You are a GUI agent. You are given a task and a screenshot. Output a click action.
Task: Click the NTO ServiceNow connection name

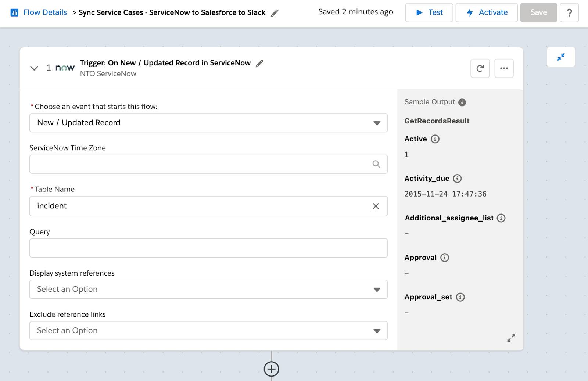coord(108,73)
